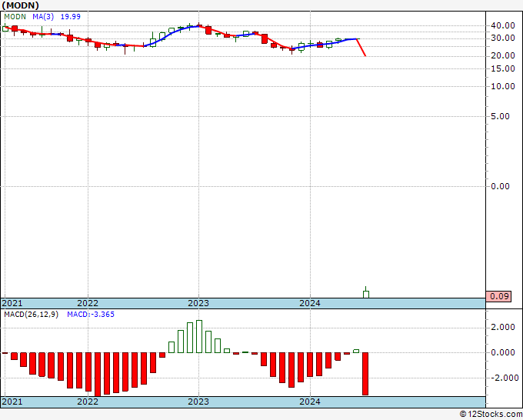Click the 10.00 price axis label
The image size is (523, 420).
click(x=503, y=86)
